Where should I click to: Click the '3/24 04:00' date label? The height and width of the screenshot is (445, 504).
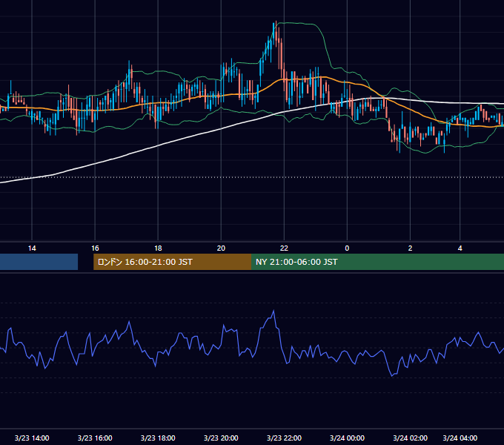[460, 438]
